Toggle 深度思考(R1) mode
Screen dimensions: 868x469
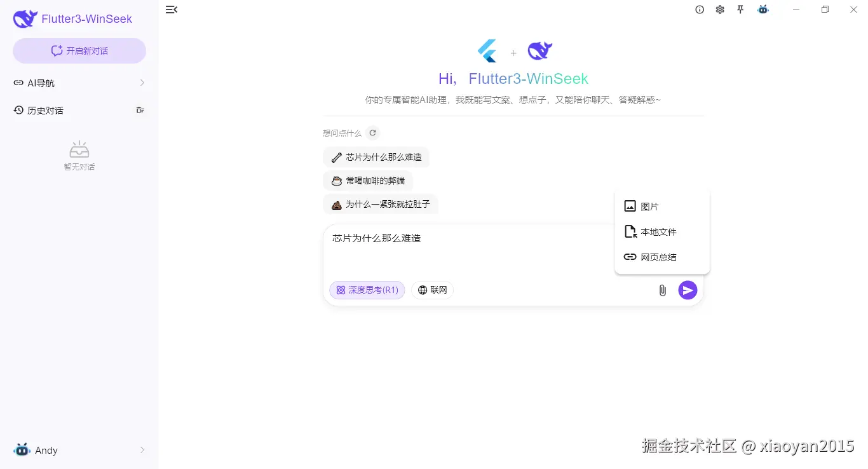pos(367,290)
